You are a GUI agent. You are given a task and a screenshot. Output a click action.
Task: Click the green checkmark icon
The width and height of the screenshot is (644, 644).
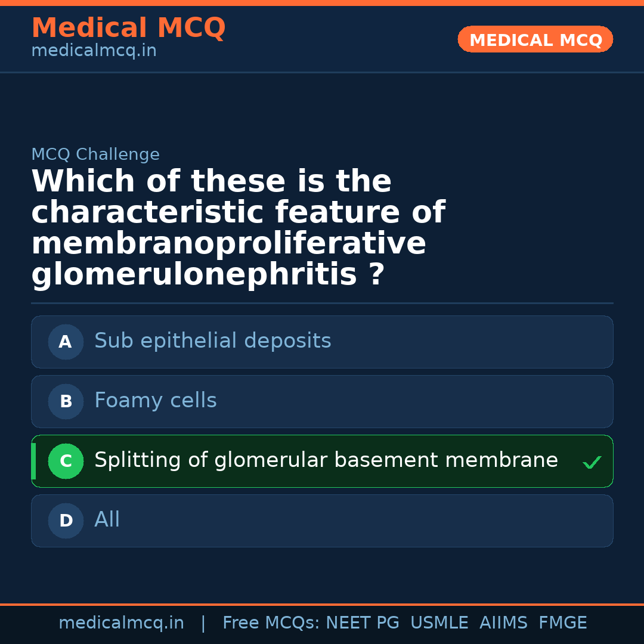click(592, 462)
